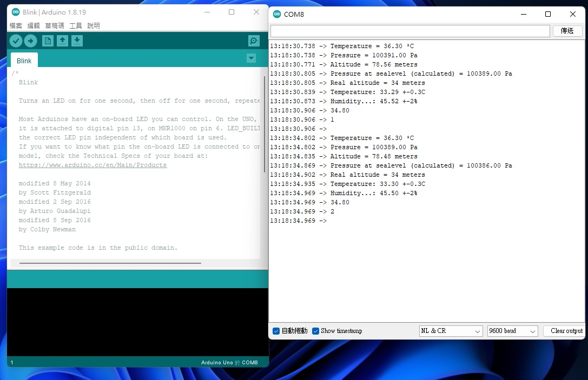Screen dimensions: 588x380
Task: Click the editor vertical scrollbar
Action: [265, 124]
